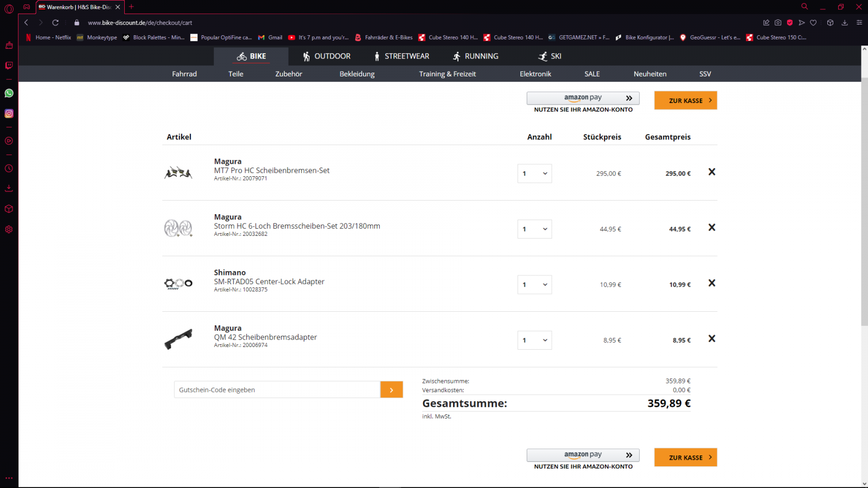The height and width of the screenshot is (488, 868).
Task: Click bottom Amazon Pay button
Action: pos(583,455)
